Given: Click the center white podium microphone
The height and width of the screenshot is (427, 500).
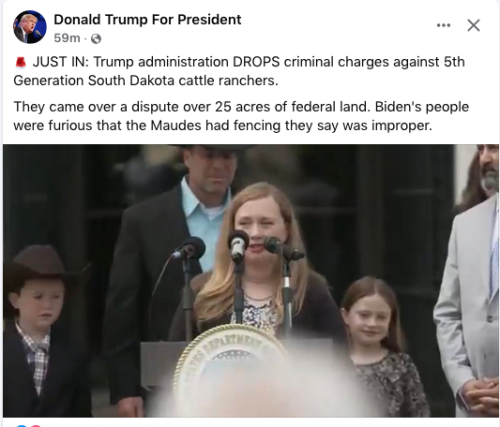Looking at the screenshot, I should [x=238, y=245].
